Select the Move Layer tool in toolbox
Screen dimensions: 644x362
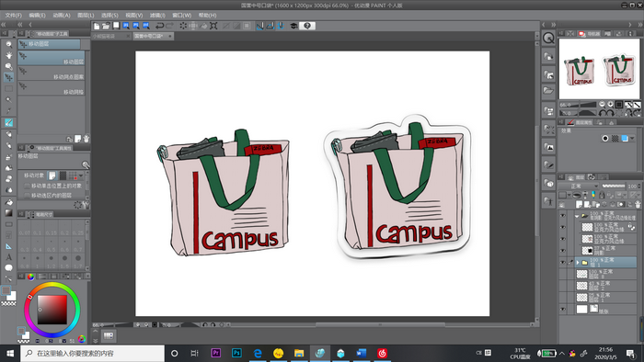click(8, 77)
